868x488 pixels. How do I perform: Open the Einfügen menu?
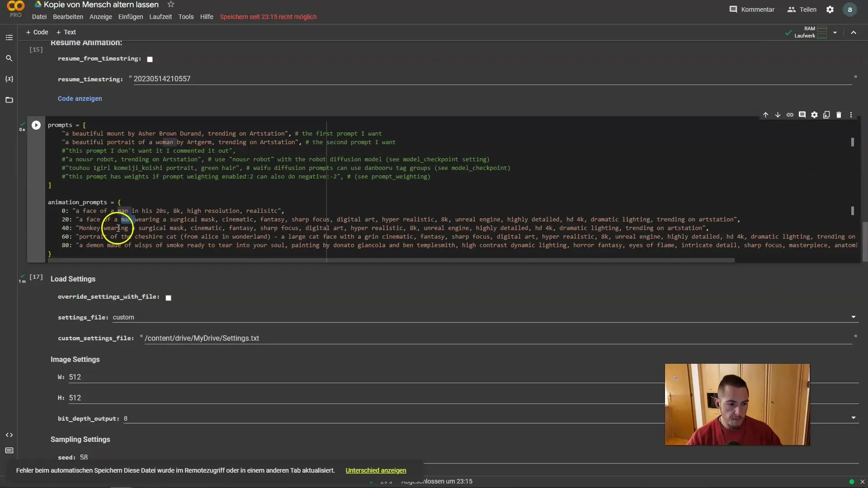click(x=131, y=17)
